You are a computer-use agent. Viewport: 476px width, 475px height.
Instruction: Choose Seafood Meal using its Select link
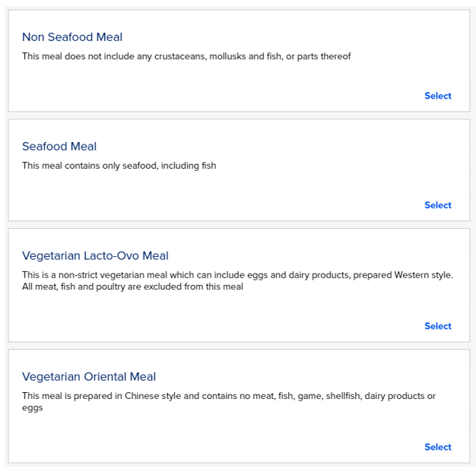click(x=437, y=205)
